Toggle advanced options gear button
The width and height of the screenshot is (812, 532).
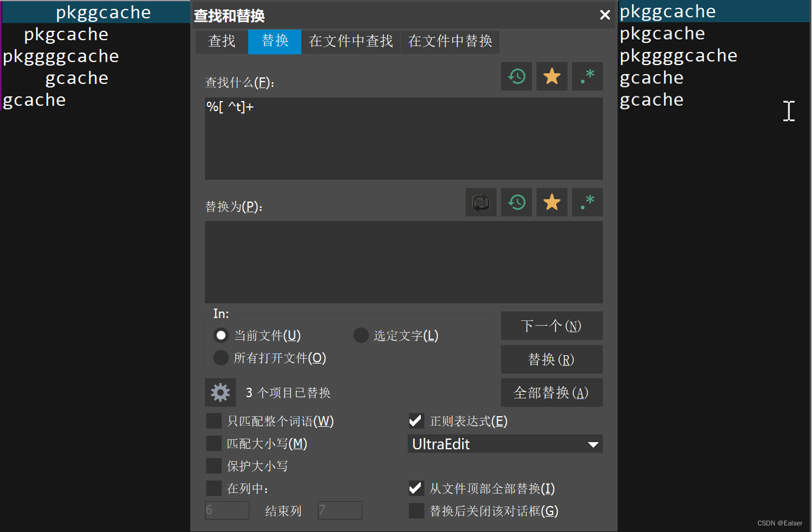pyautogui.click(x=220, y=392)
